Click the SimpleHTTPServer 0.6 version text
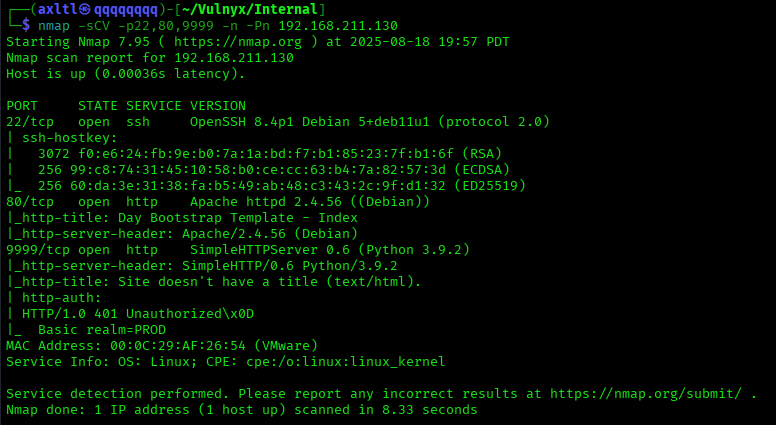The width and height of the screenshot is (776, 425). (x=274, y=250)
